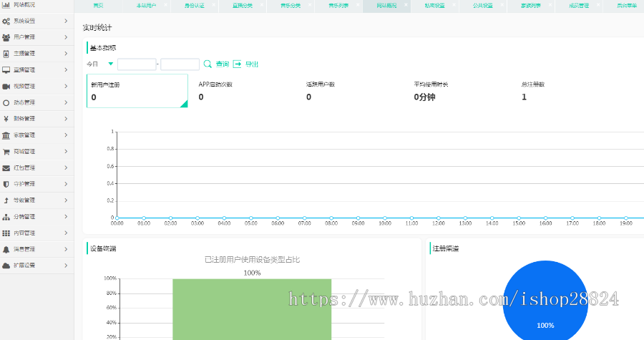Click the start date input field
This screenshot has width=644, height=340.
137,64
